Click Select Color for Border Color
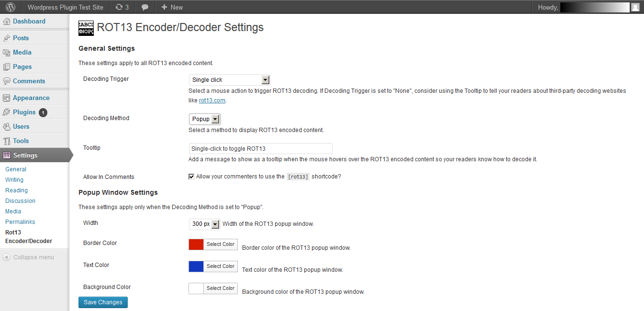 pyautogui.click(x=221, y=244)
